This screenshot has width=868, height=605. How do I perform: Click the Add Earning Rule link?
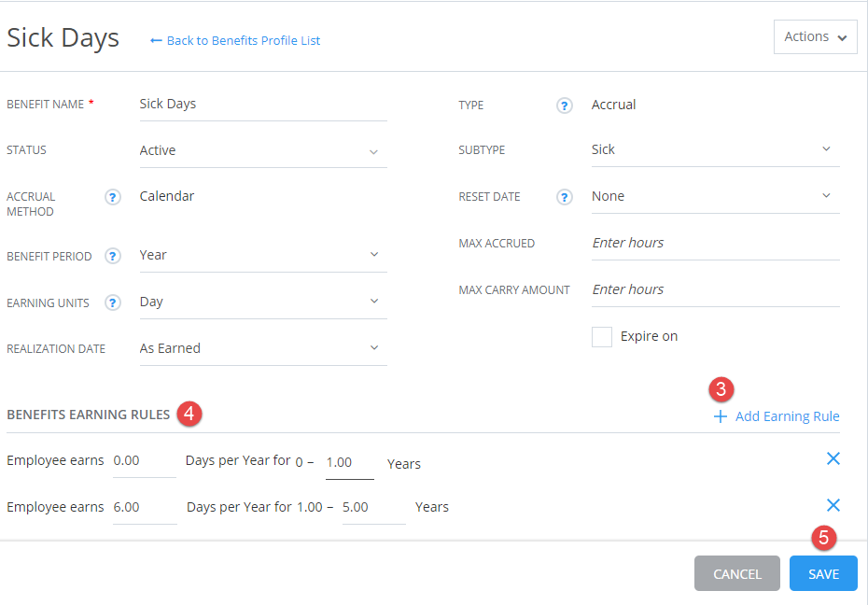point(787,416)
